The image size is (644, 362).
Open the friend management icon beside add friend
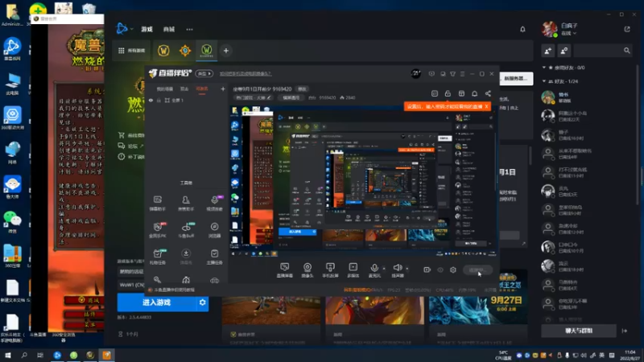tap(564, 51)
